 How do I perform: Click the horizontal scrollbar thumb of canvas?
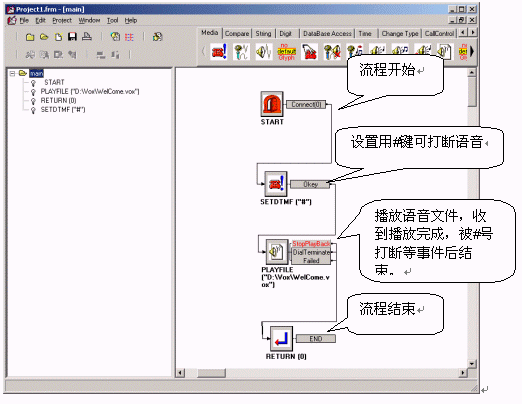(211, 373)
